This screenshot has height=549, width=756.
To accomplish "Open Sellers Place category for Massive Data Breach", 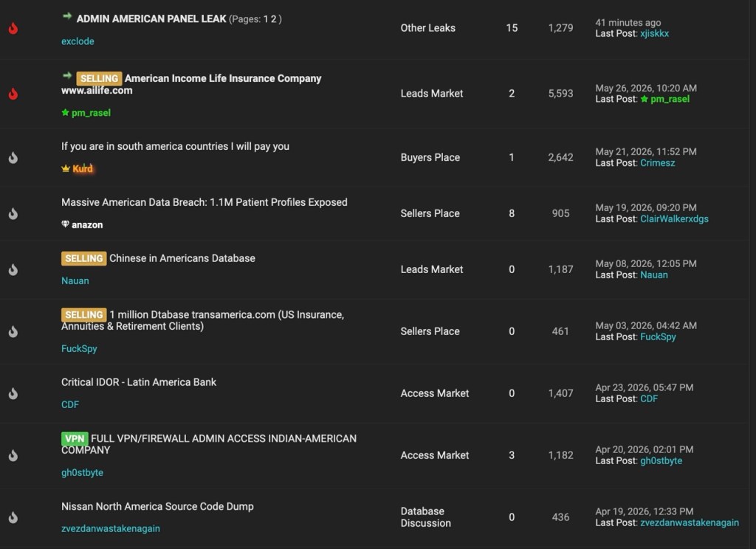I will pyautogui.click(x=430, y=213).
